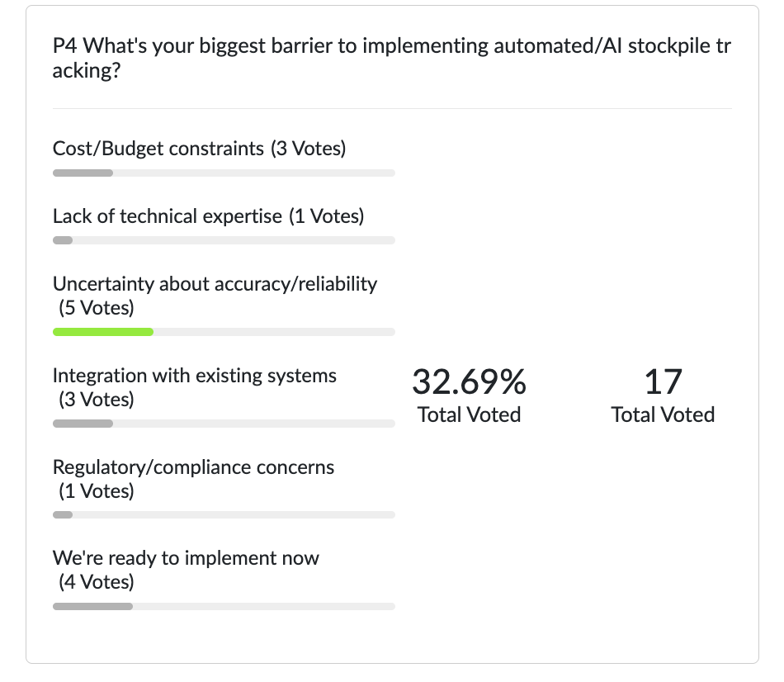Click the (5 Votes) count text
This screenshot has width=784, height=682.
(96, 308)
